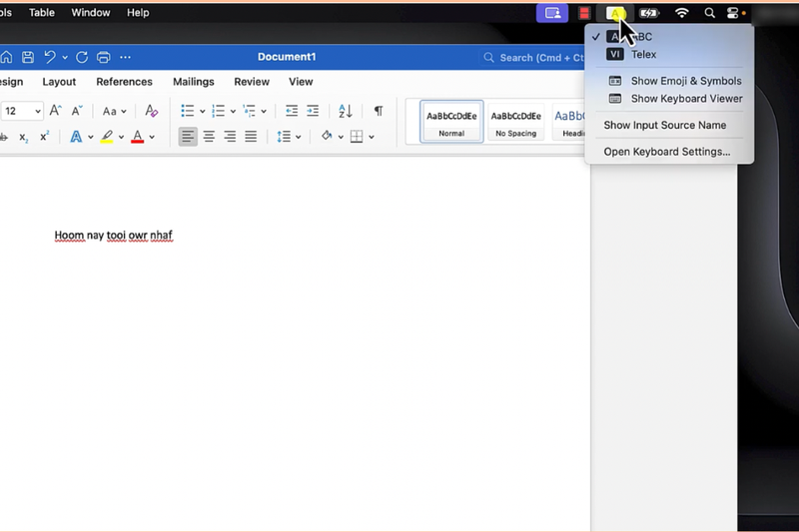Apply bullet list formatting

188,111
